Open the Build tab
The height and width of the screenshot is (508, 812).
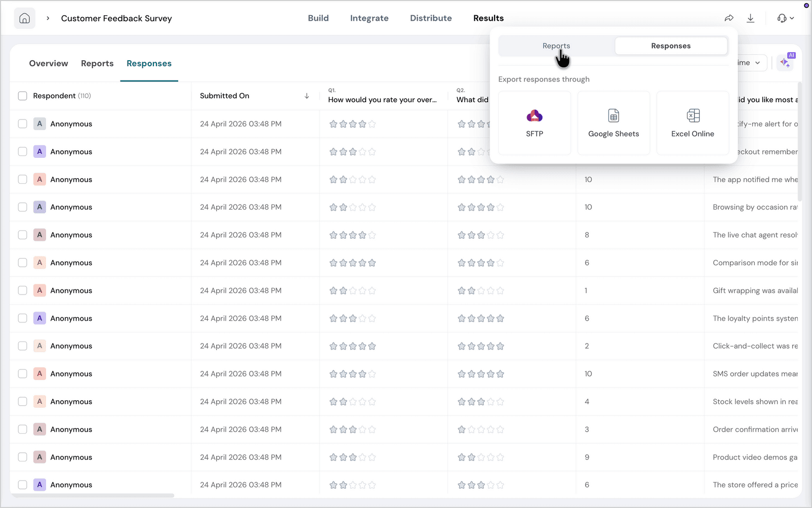(x=318, y=18)
